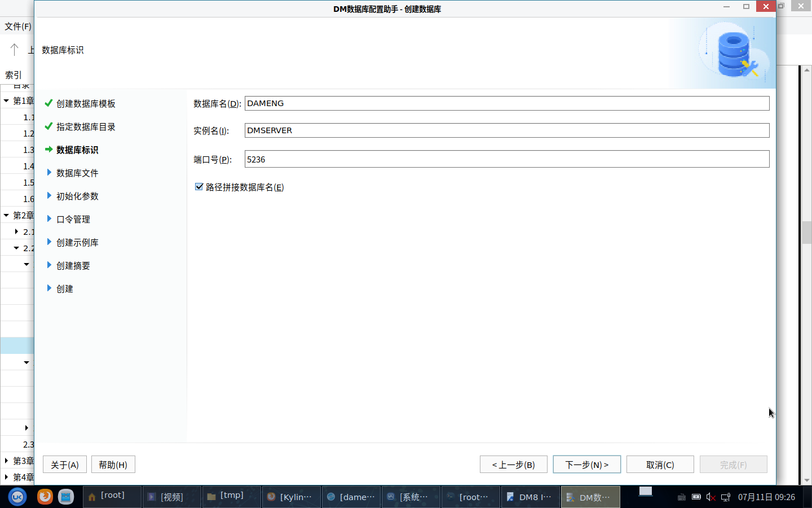Click the 下一步(N) button
This screenshot has width=812, height=508.
(586, 465)
